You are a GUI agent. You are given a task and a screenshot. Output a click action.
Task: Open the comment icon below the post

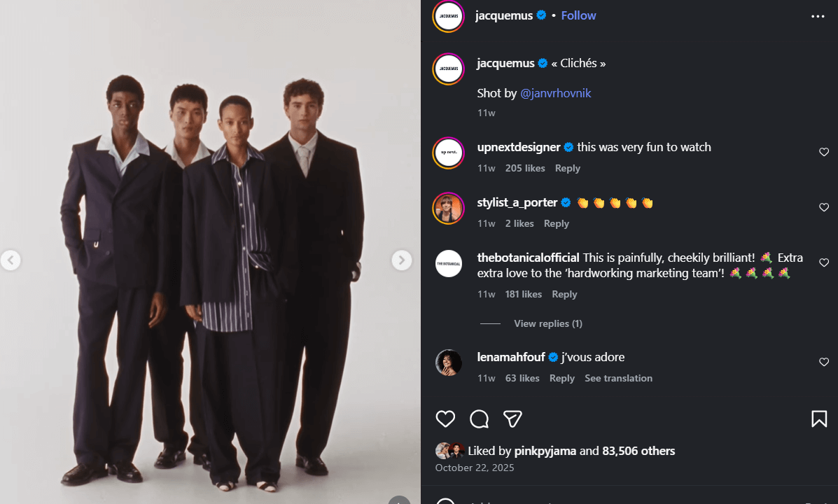tap(479, 418)
